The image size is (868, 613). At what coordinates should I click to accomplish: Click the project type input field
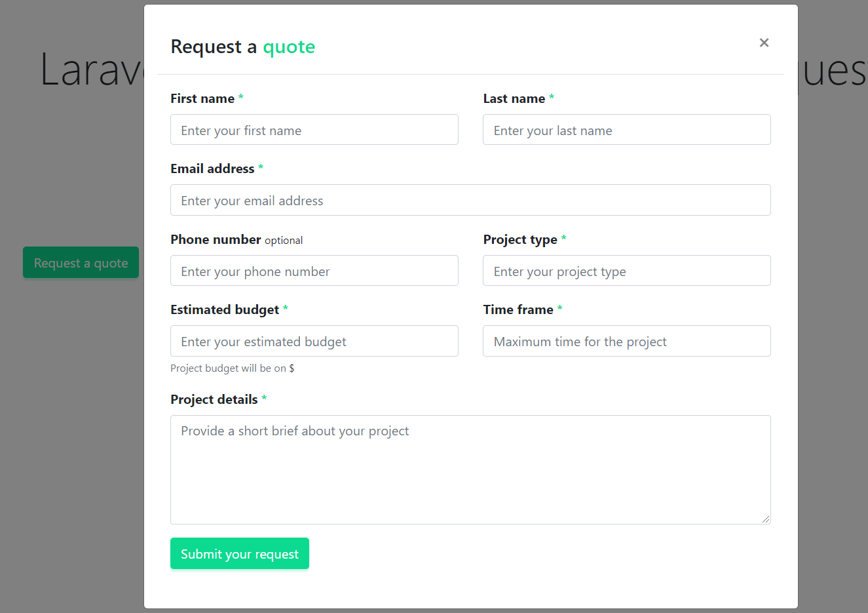(x=626, y=271)
